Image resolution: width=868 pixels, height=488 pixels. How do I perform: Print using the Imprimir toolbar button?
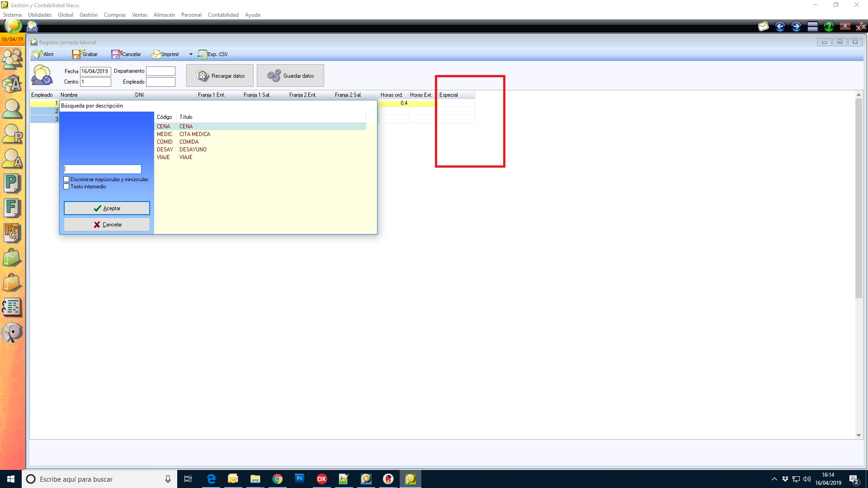pyautogui.click(x=165, y=54)
